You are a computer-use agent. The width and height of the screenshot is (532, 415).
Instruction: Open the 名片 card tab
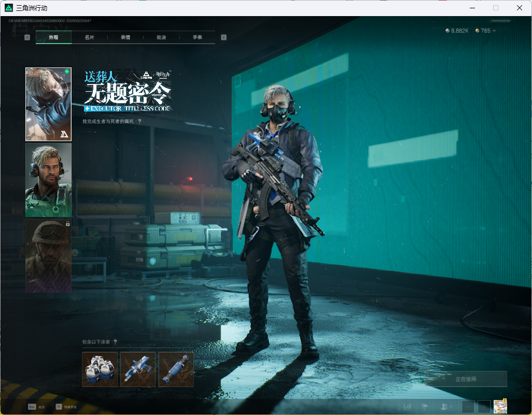click(90, 37)
